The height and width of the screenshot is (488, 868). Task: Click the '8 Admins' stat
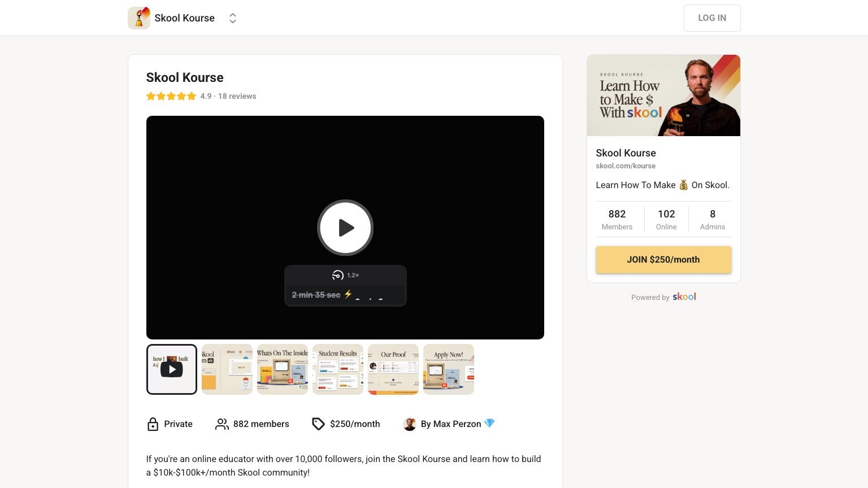coord(713,219)
